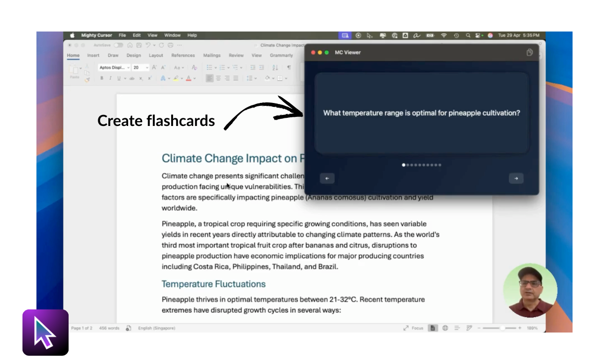Click the English (Singapore) language button
The height and width of the screenshot is (364, 609).
tap(156, 328)
